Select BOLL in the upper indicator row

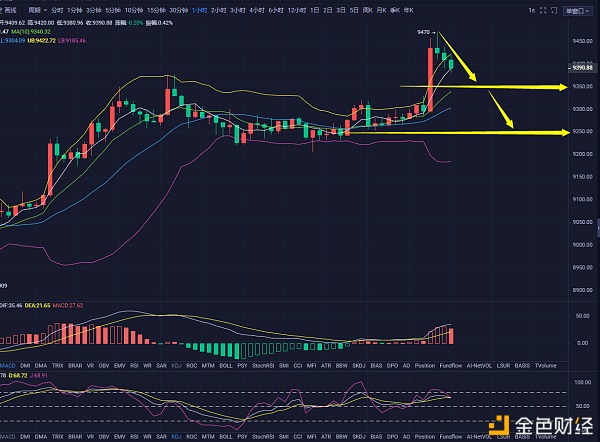pos(226,365)
